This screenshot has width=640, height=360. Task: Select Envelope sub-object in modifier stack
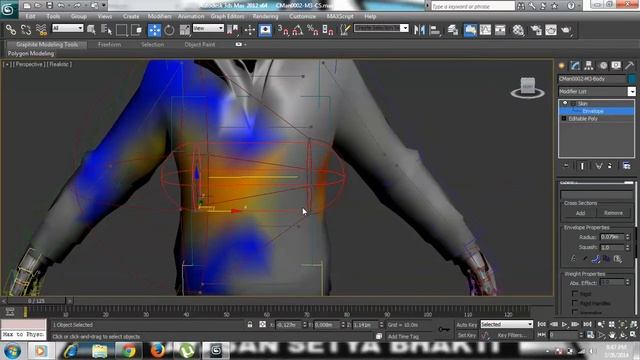(597, 111)
